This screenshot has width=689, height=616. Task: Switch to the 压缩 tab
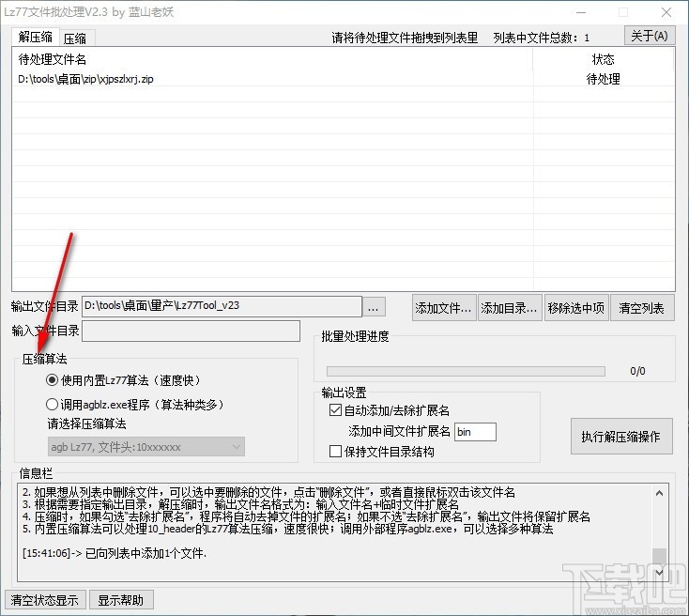[x=75, y=38]
